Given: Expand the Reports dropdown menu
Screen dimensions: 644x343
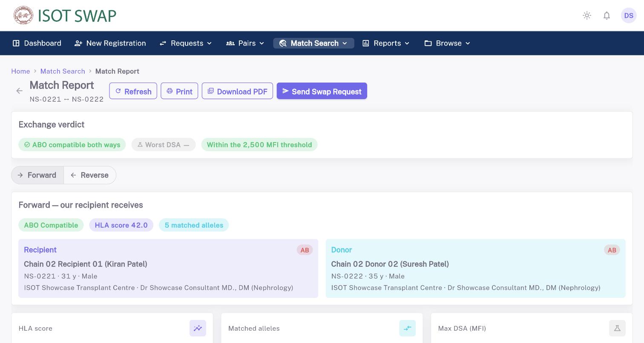Looking at the screenshot, I should pos(386,43).
